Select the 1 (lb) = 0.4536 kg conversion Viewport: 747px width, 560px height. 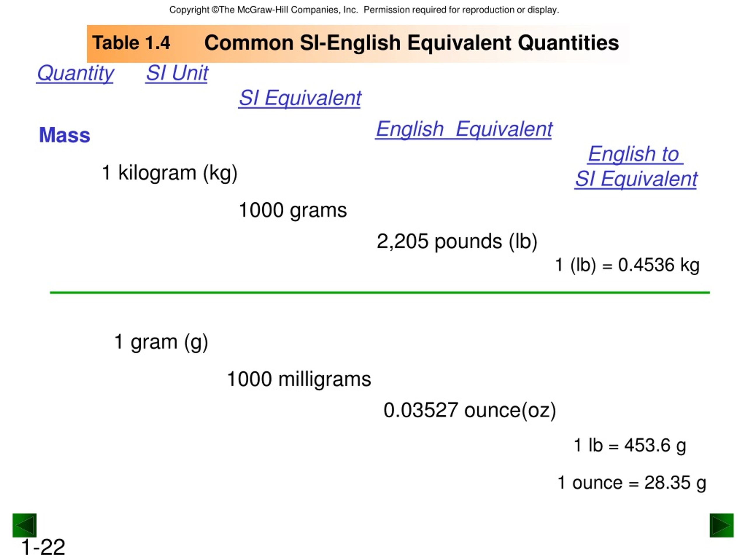tap(627, 265)
